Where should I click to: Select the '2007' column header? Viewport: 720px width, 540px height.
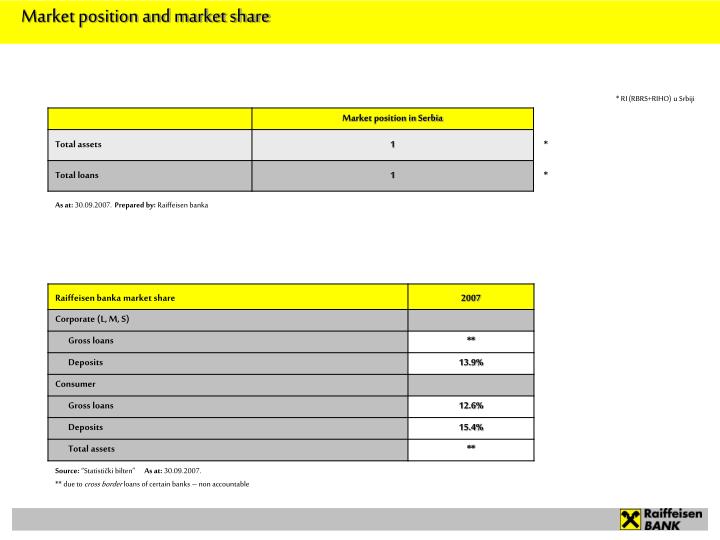471,298
